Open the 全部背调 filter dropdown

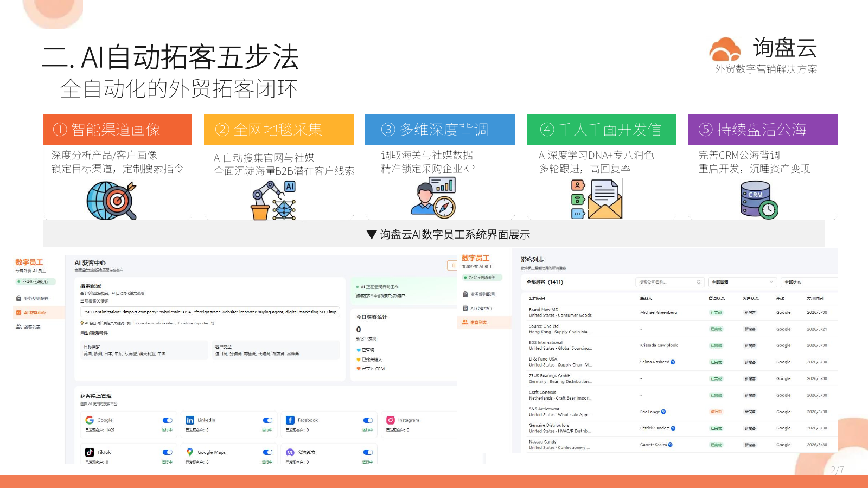tap(742, 282)
